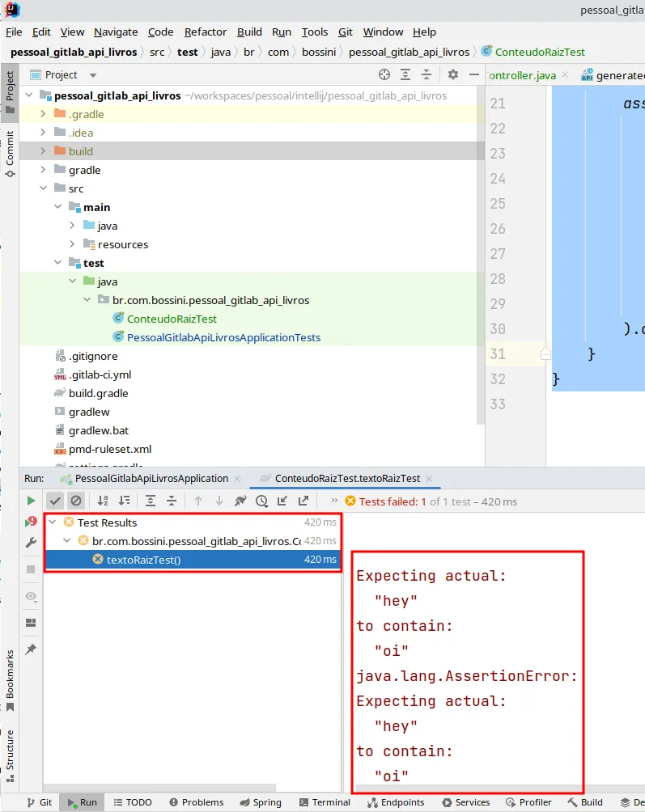Open the File menu
The image size is (645, 812).
point(14,32)
